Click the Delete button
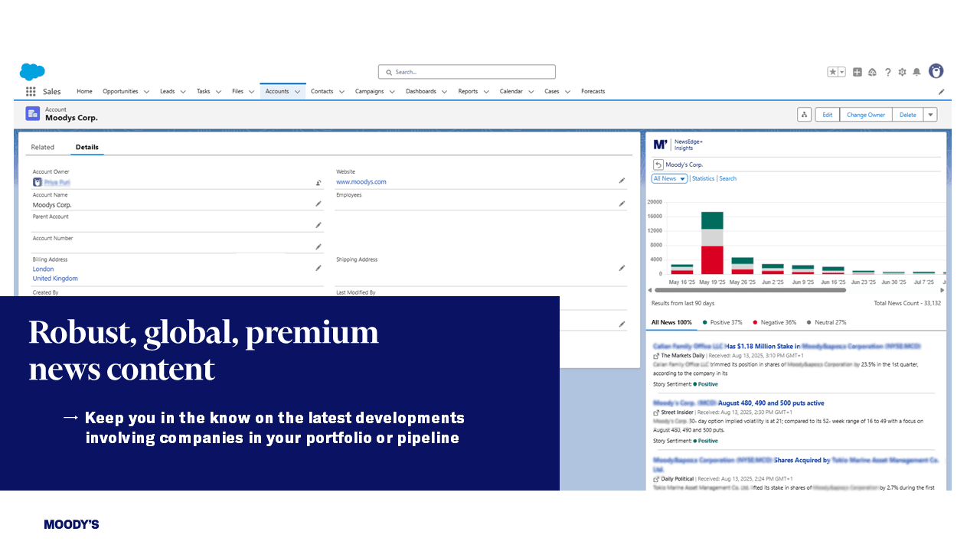This screenshot has width=980, height=551. [907, 115]
